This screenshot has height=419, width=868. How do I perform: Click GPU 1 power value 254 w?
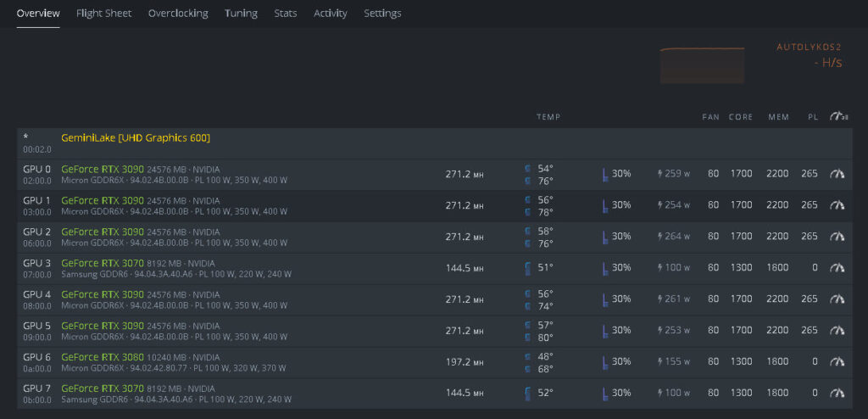tap(677, 205)
